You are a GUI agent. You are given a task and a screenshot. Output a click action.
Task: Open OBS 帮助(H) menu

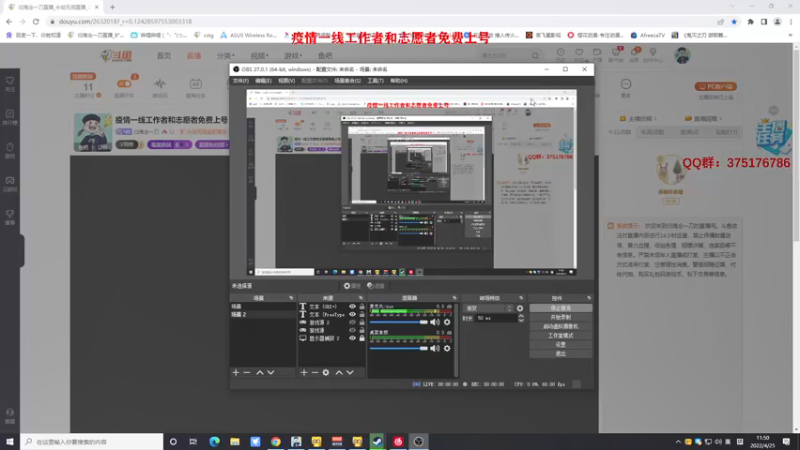399,81
